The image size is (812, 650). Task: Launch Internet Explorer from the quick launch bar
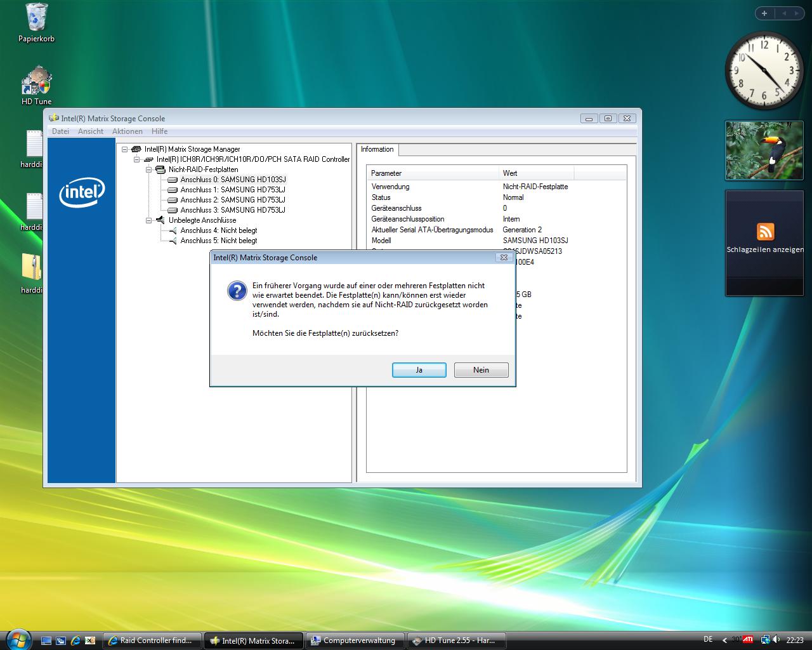coord(75,640)
